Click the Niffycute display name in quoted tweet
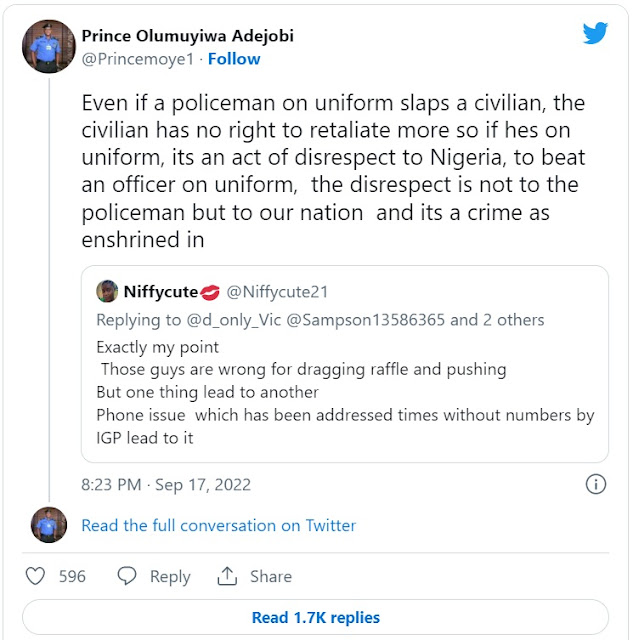The height and width of the screenshot is (640, 633). (160, 292)
